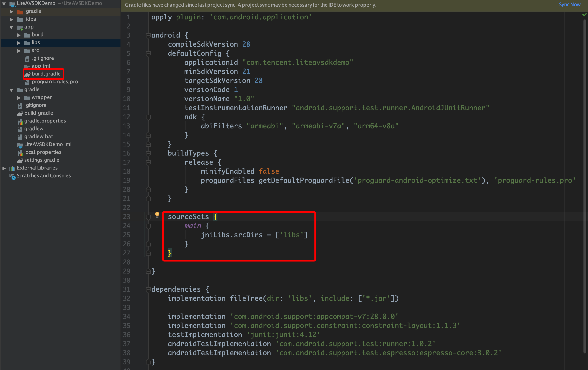588x370 pixels.
Task: Collapse the app module folder
Action: click(11, 27)
